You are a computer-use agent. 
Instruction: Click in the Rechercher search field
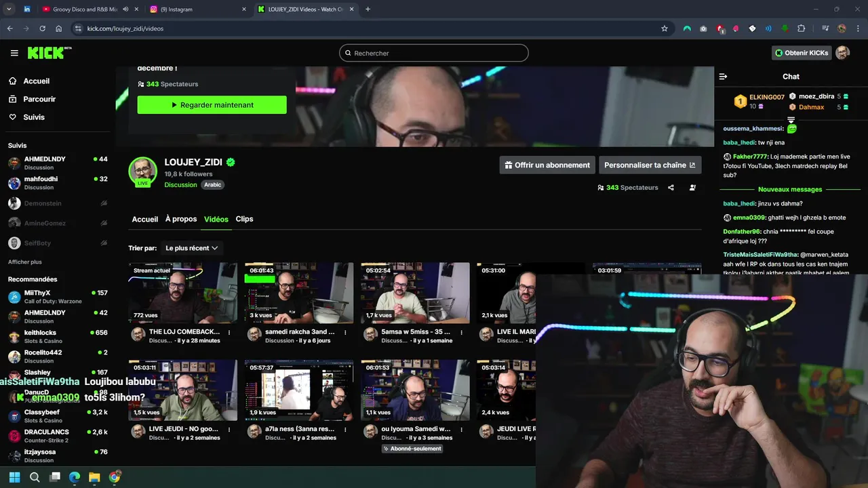point(434,53)
